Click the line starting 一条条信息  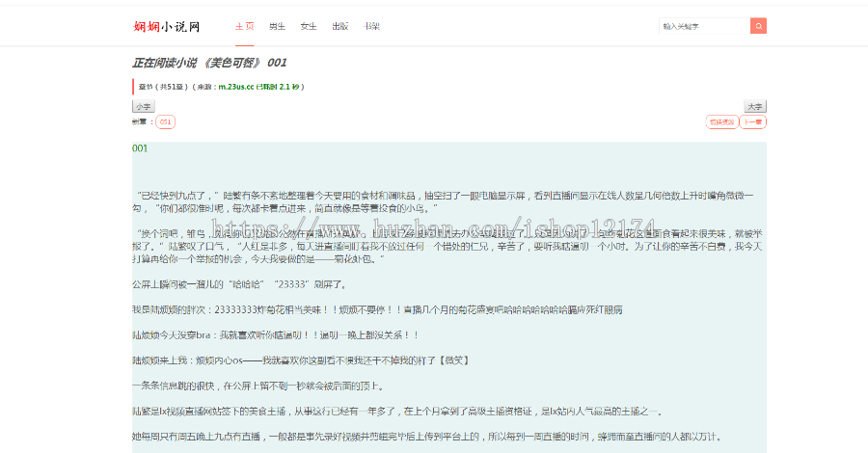coord(258,386)
